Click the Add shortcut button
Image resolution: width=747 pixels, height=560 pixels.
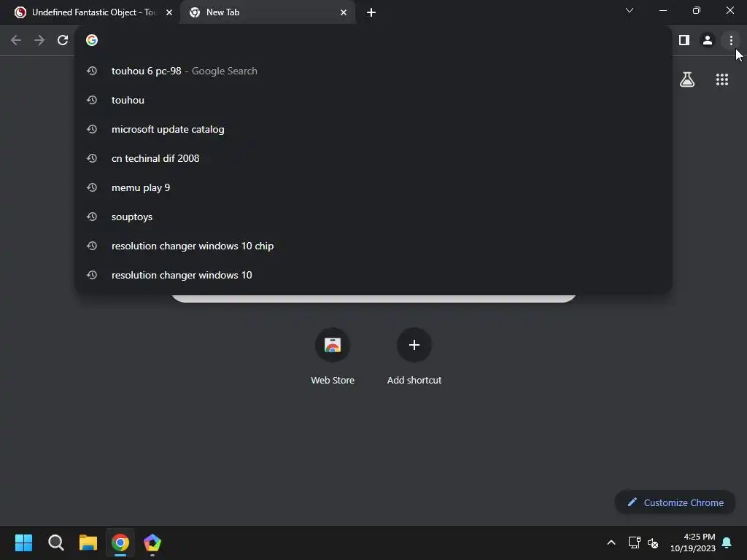pos(414,357)
